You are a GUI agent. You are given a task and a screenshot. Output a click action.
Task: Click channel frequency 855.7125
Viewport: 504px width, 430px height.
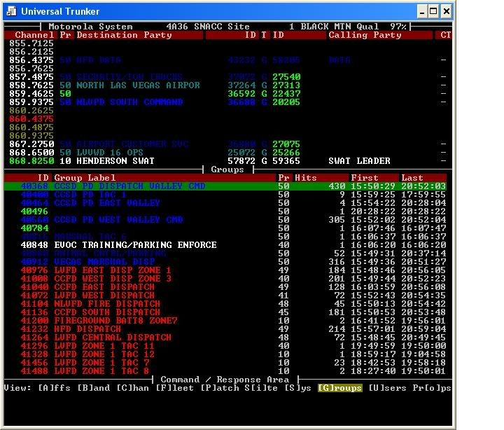[31, 43]
